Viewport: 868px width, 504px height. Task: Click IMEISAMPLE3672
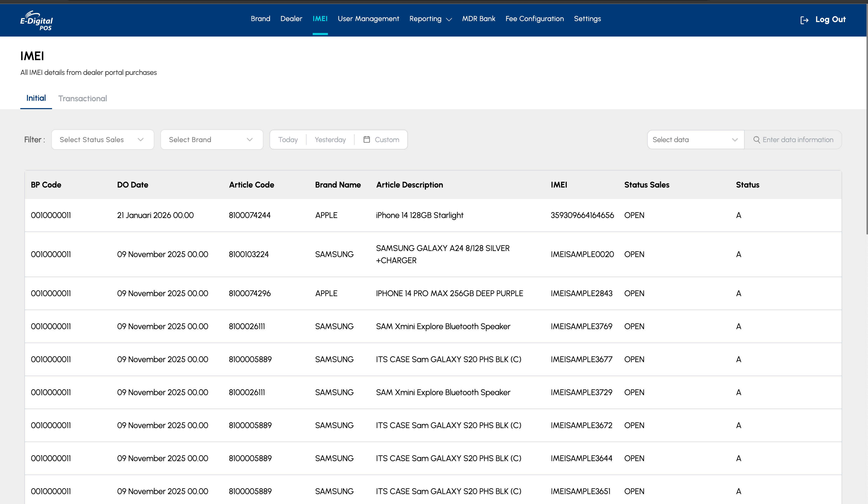coord(581,425)
